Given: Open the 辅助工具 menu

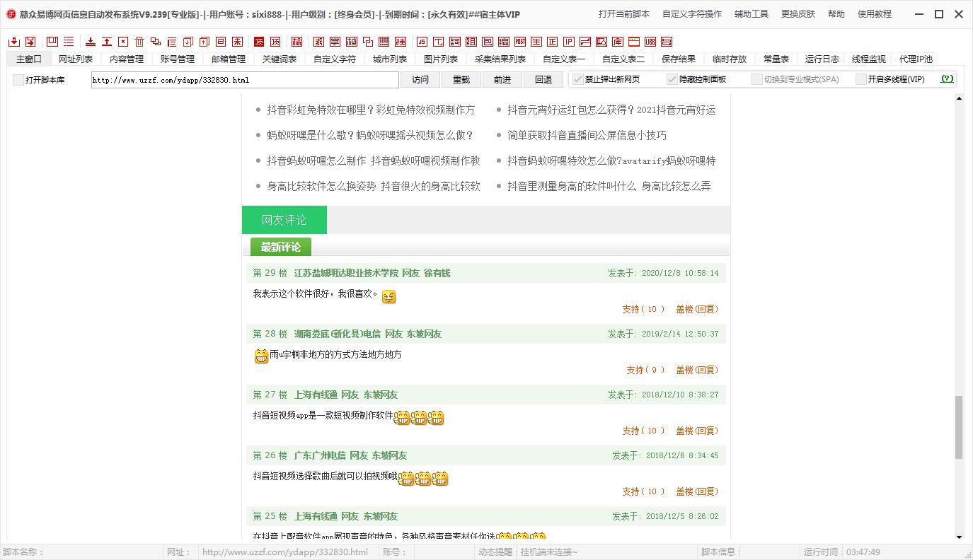Looking at the screenshot, I should click(x=752, y=14).
